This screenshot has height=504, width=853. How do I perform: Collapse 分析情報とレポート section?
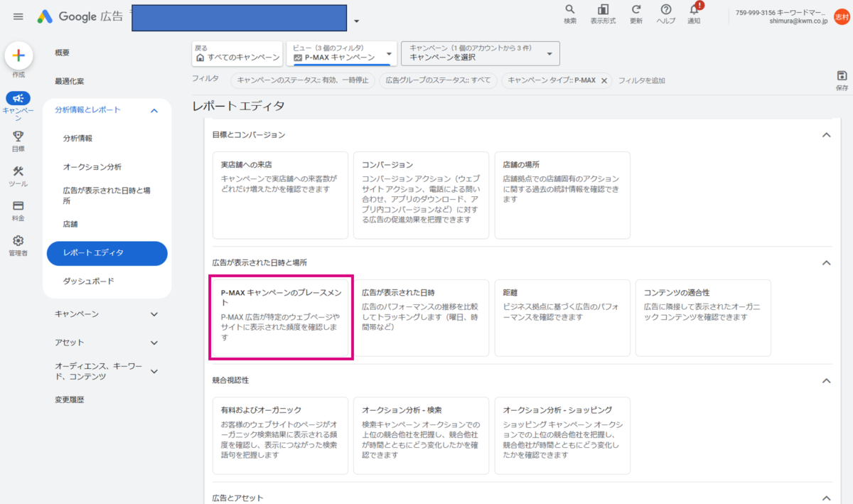pos(154,110)
